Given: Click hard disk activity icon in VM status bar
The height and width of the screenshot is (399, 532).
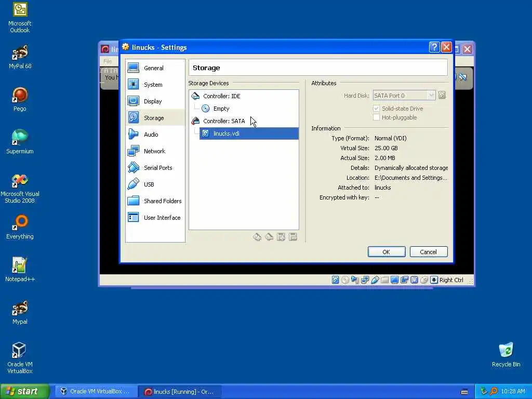Looking at the screenshot, I should point(335,280).
